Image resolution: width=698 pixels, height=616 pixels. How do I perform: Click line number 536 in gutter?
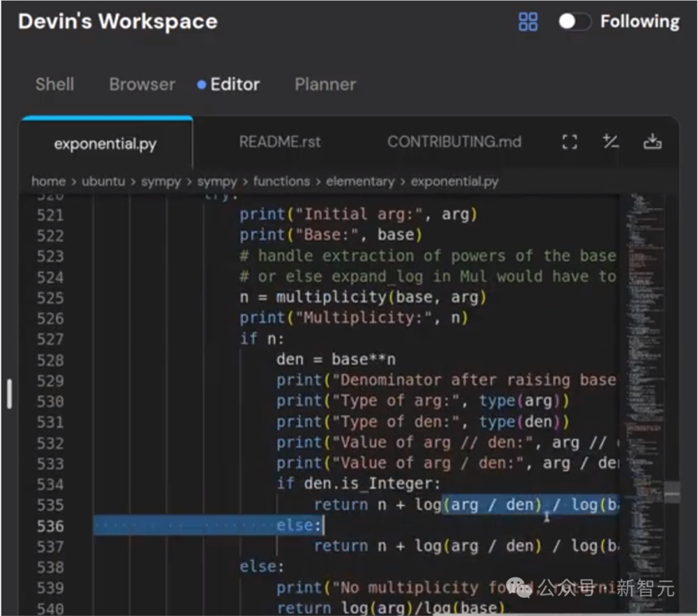click(x=50, y=526)
